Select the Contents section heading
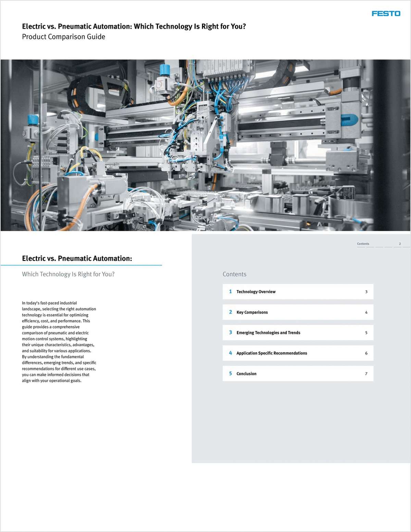The height and width of the screenshot is (532, 411). tap(235, 274)
